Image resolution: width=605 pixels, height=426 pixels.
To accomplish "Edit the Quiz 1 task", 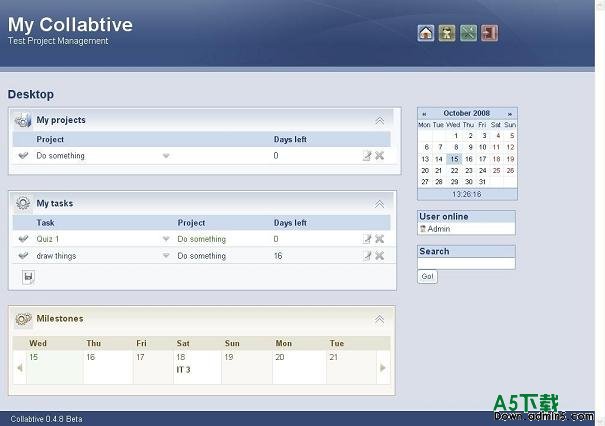I will point(367,239).
